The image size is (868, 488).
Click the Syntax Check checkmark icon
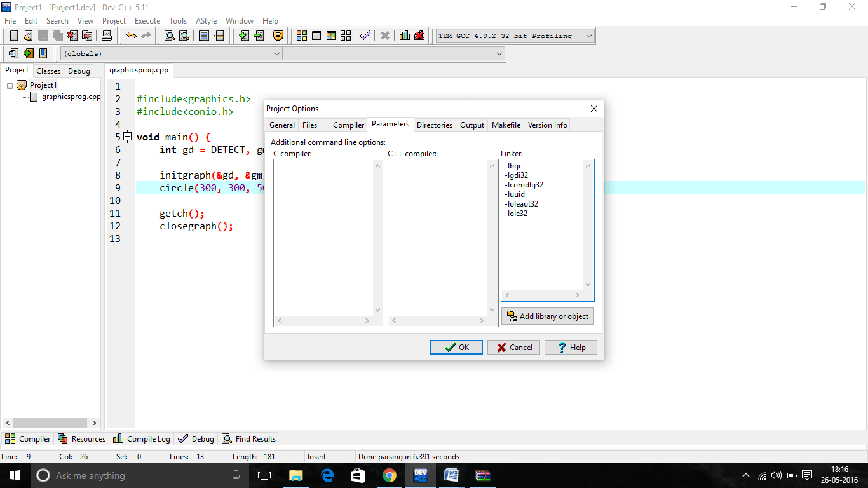point(365,36)
